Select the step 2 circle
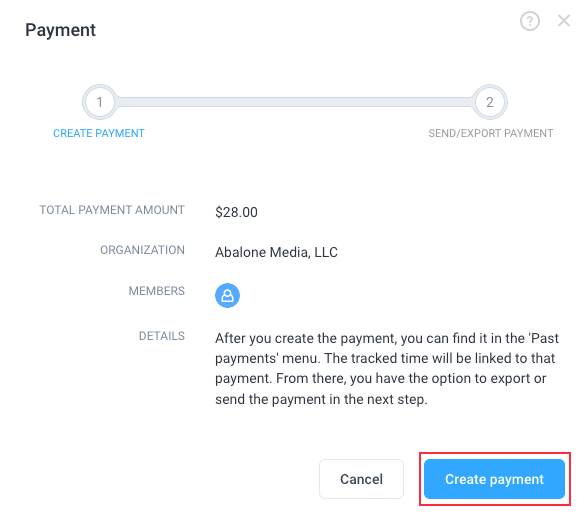The image size is (586, 518). click(x=490, y=102)
